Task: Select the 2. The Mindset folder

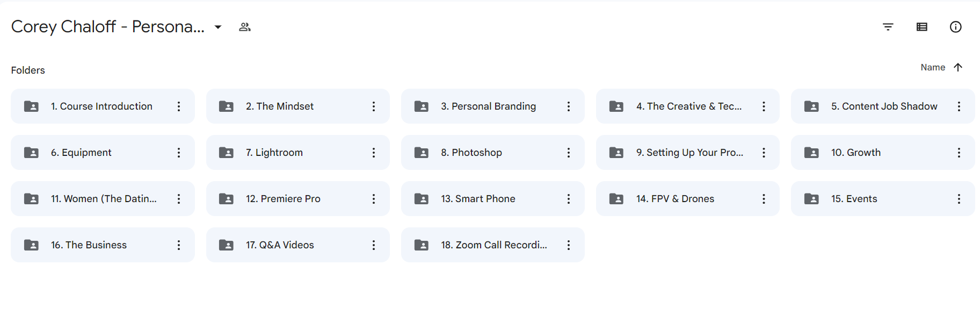Action: coord(298,106)
